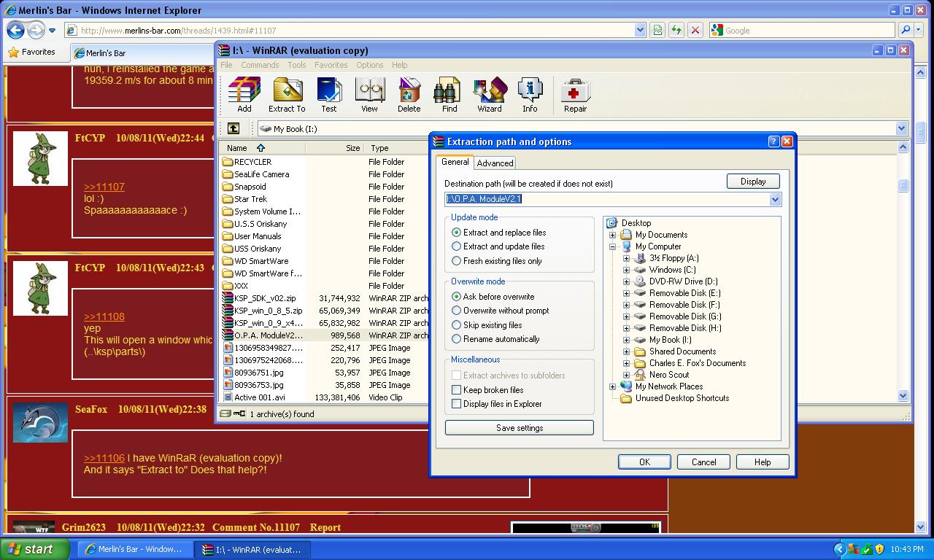Click the Test archive icon
The height and width of the screenshot is (560, 934).
coord(329,96)
